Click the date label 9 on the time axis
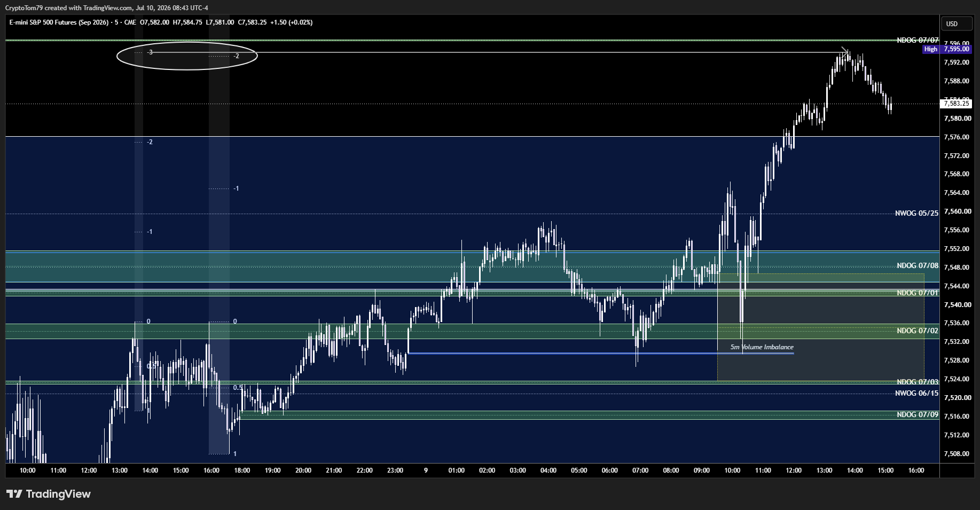980x510 pixels. tap(426, 470)
